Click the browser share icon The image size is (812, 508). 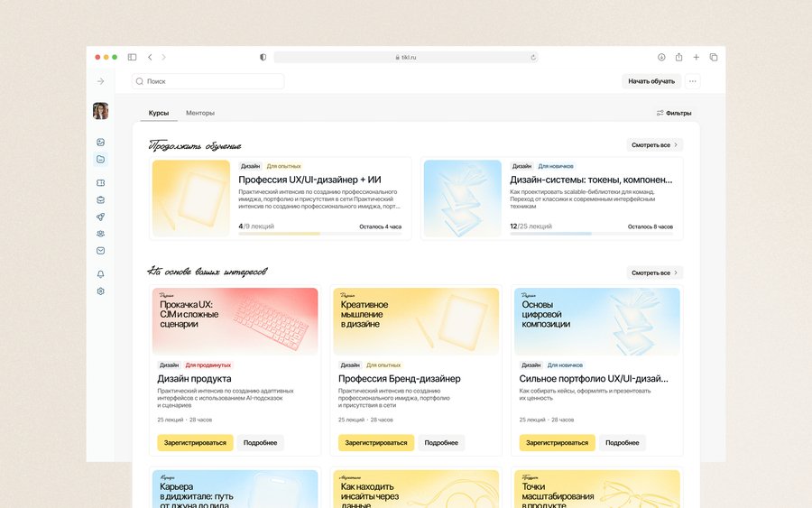click(x=678, y=57)
